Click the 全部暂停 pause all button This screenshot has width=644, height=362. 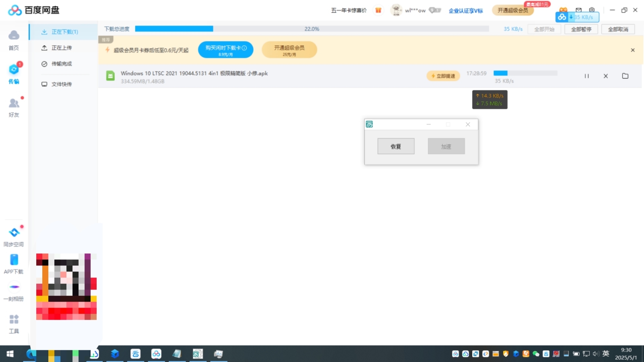point(581,29)
